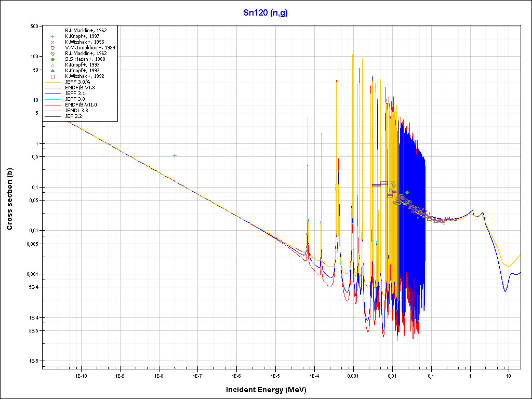Select the blue JEFF 3.1 line swatch
Viewport: 532px width, 399px height.
(x=53, y=94)
